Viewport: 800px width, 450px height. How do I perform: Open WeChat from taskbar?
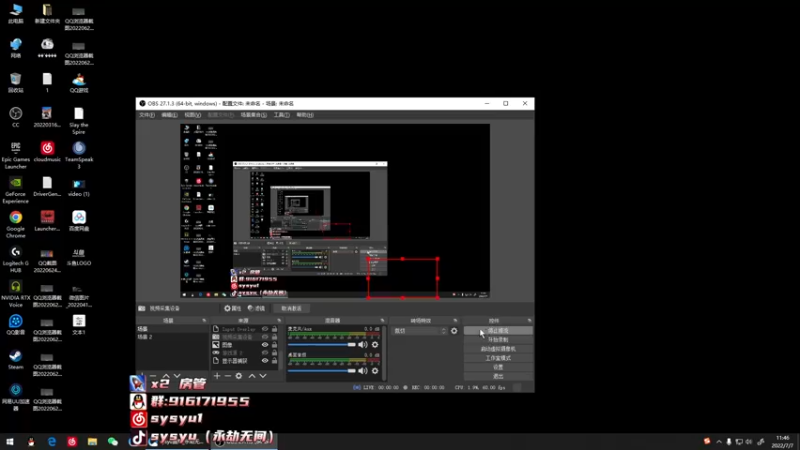[x=113, y=442]
